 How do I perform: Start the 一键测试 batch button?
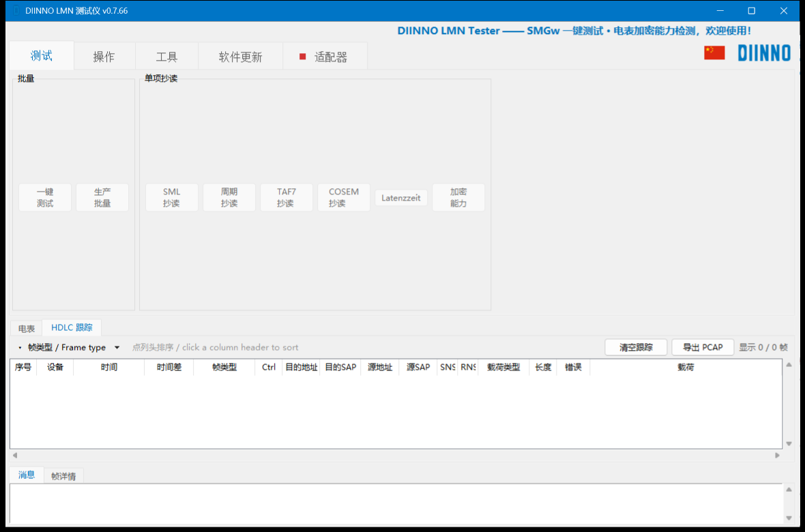point(45,198)
